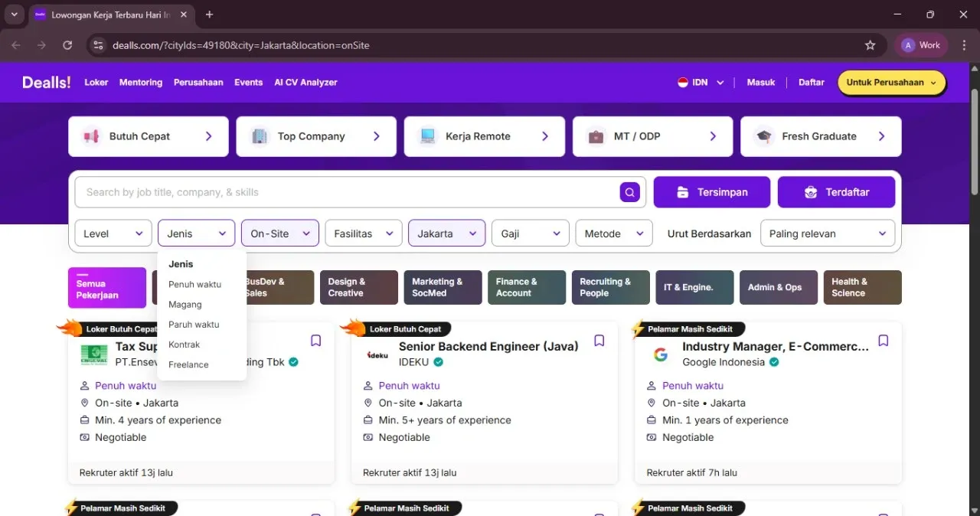
Task: Open the Mentoring nav item
Action: [x=141, y=82]
